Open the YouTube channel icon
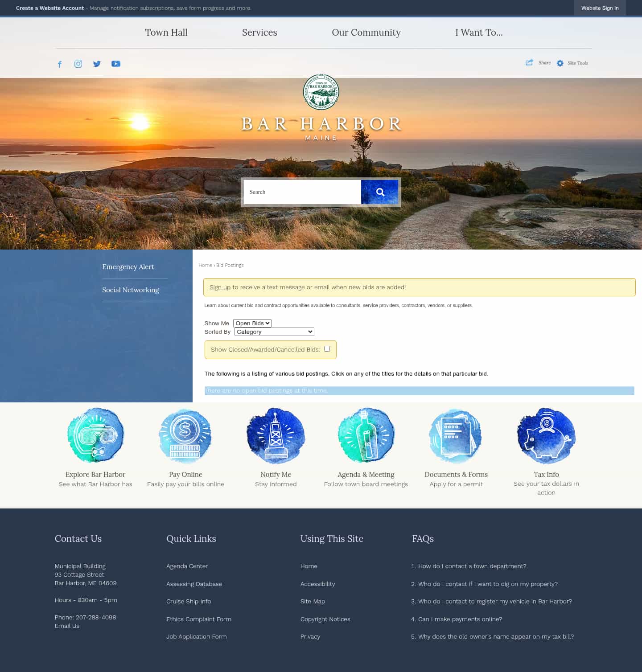 tap(115, 64)
